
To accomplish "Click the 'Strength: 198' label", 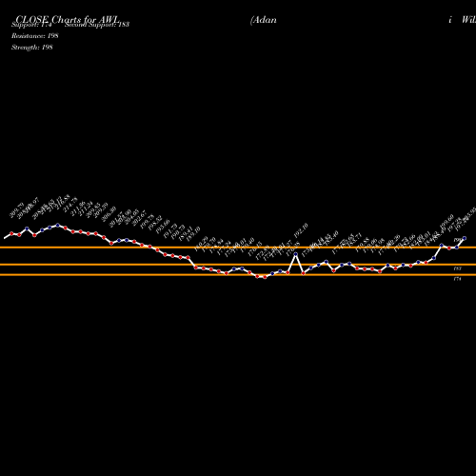I will 32,48.
